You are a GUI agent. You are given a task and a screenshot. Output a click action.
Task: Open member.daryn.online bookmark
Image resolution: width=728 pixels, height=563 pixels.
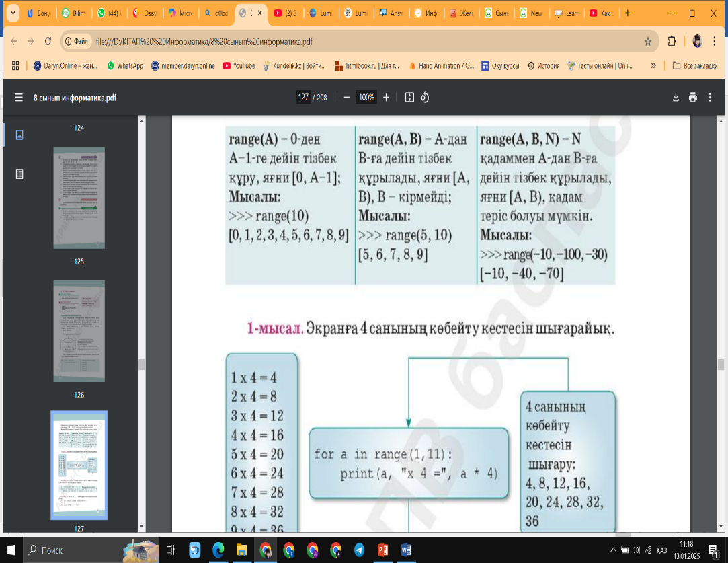click(x=183, y=65)
